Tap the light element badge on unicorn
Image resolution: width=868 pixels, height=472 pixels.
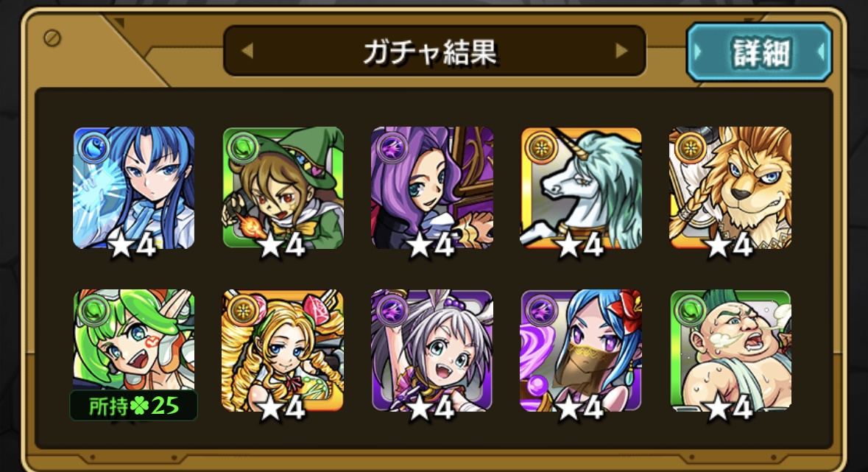click(540, 149)
